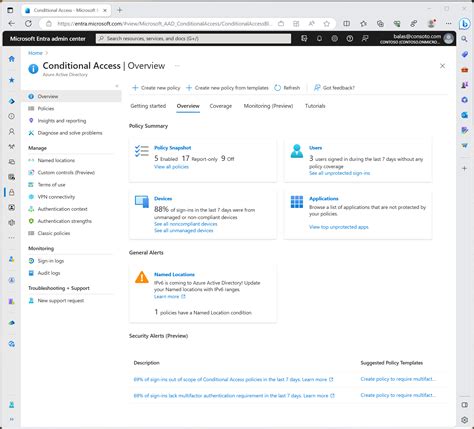Click the browser address bar URL
474x429 pixels.
(165, 24)
